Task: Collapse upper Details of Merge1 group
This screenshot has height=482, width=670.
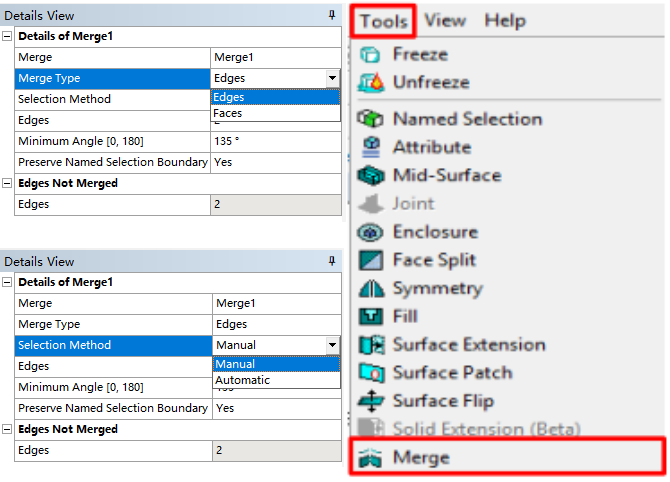Action: [7, 36]
